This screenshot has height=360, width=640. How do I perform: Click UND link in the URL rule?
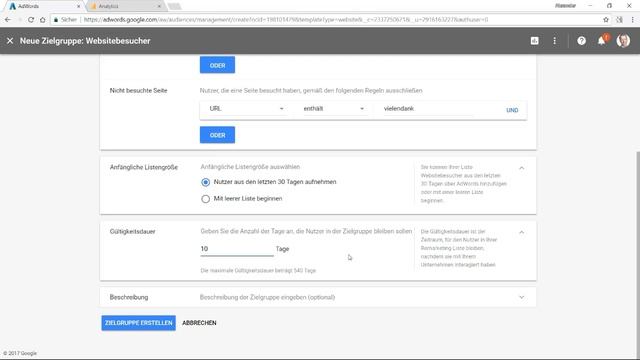pos(512,110)
